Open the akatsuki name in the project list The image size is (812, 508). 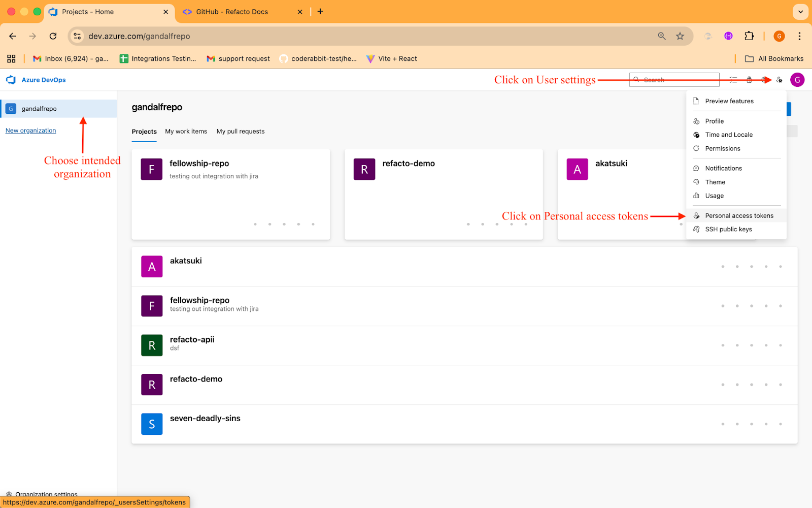[x=186, y=261]
